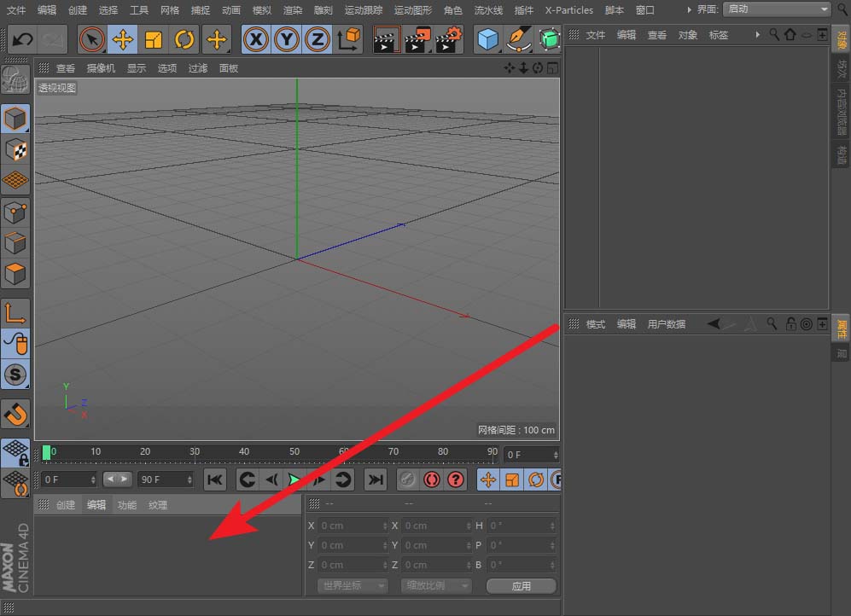Switch to Points mode
This screenshot has width=851, height=616.
pos(15,212)
